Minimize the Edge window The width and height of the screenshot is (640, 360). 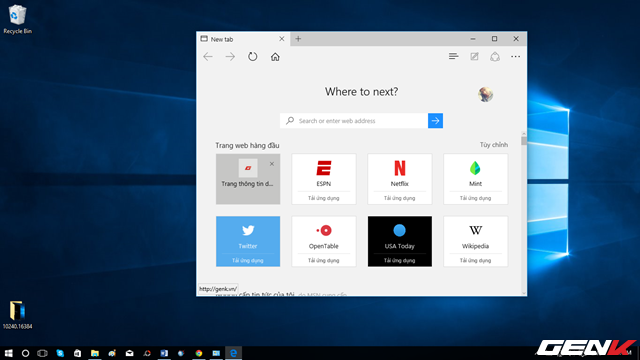(x=473, y=39)
